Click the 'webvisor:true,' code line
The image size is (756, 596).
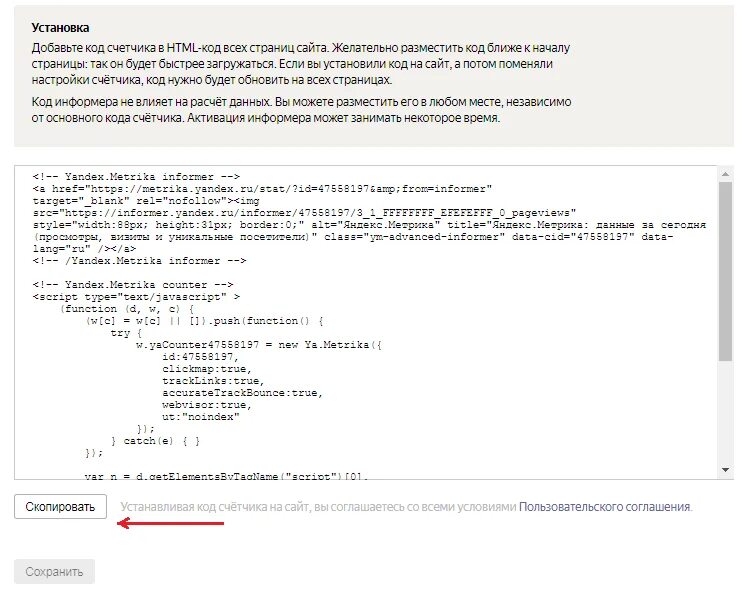[x=207, y=405]
